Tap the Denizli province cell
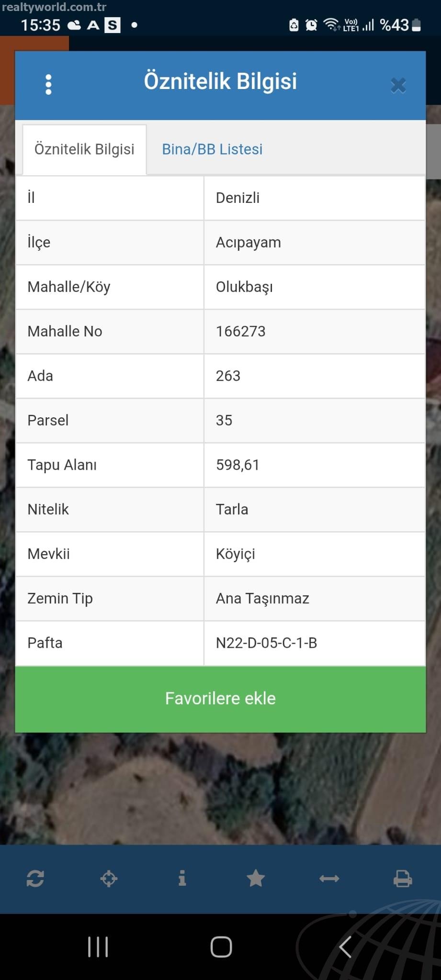Screen dimensions: 441x980 coord(237,198)
